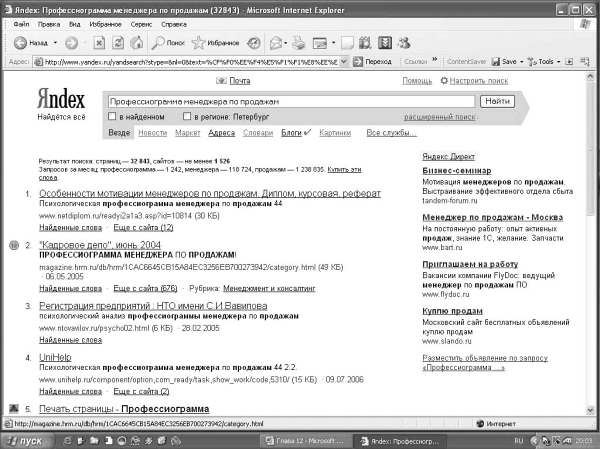Open the Сервис menu
This screenshot has height=449, width=600.
tap(141, 24)
